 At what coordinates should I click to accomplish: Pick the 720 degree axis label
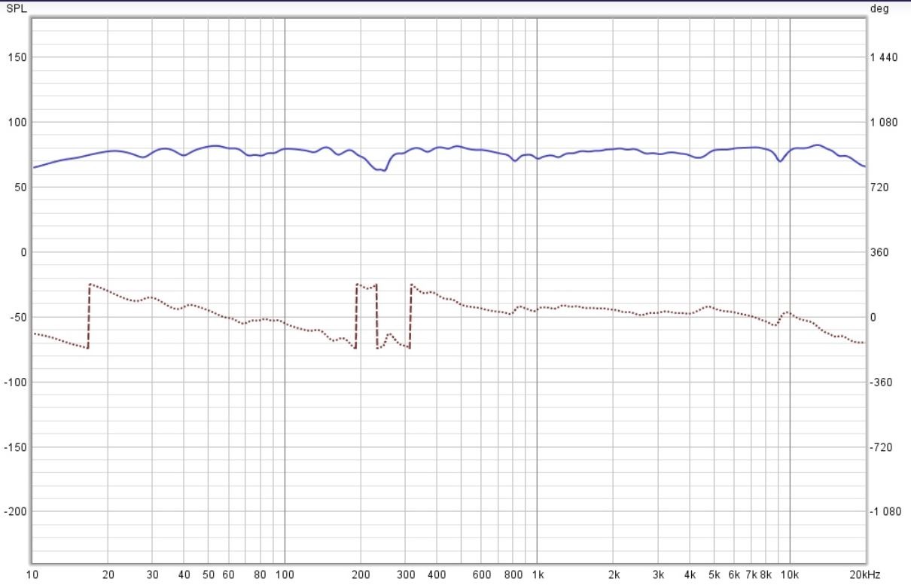(879, 187)
